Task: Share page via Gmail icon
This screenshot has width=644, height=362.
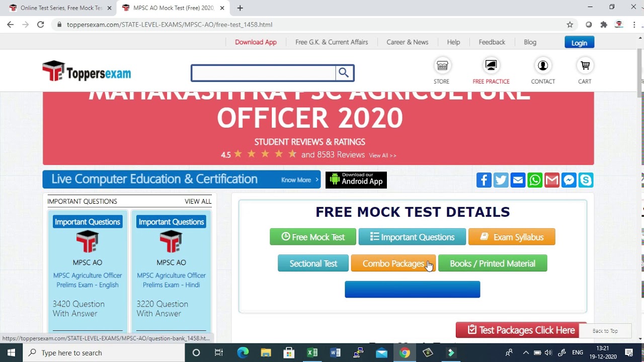Action: [x=552, y=180]
